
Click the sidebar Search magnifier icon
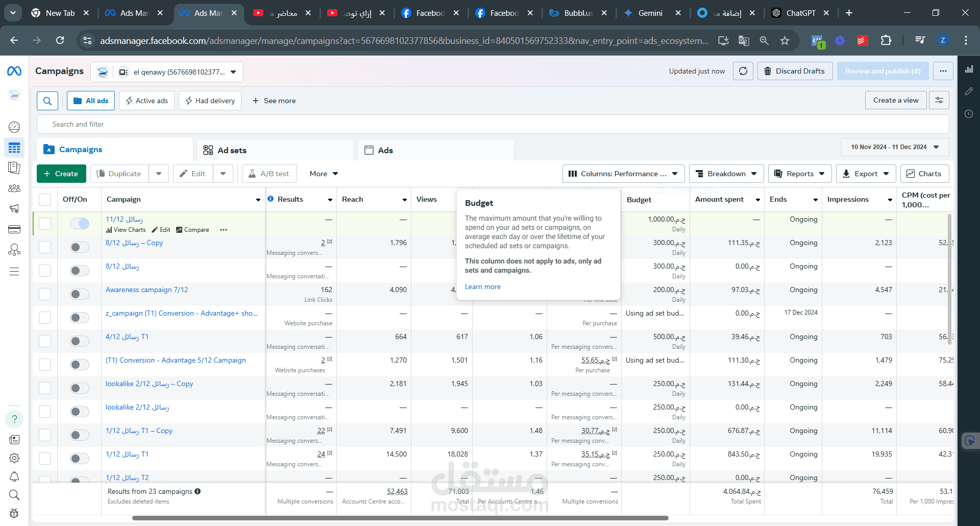pyautogui.click(x=14, y=495)
